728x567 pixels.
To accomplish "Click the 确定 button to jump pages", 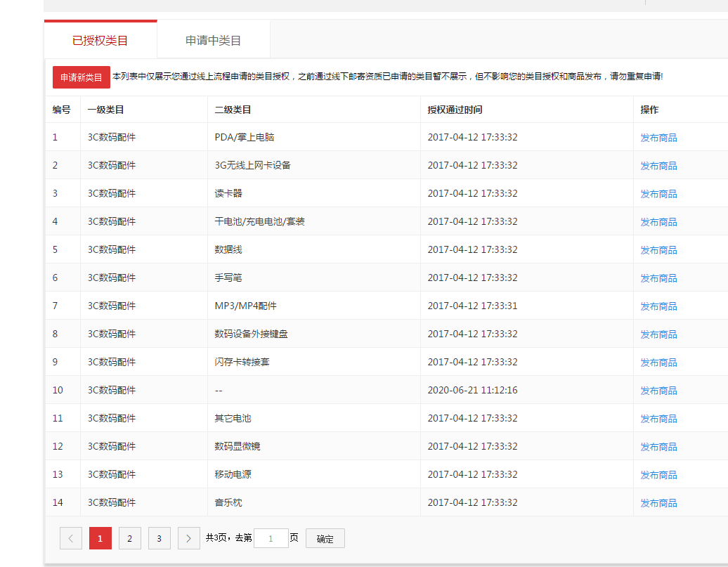I will 325,537.
